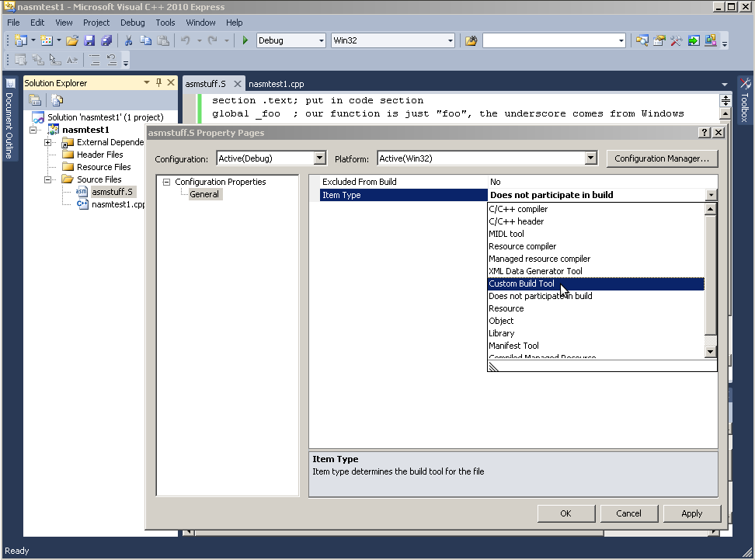Open the Project menu

96,23
